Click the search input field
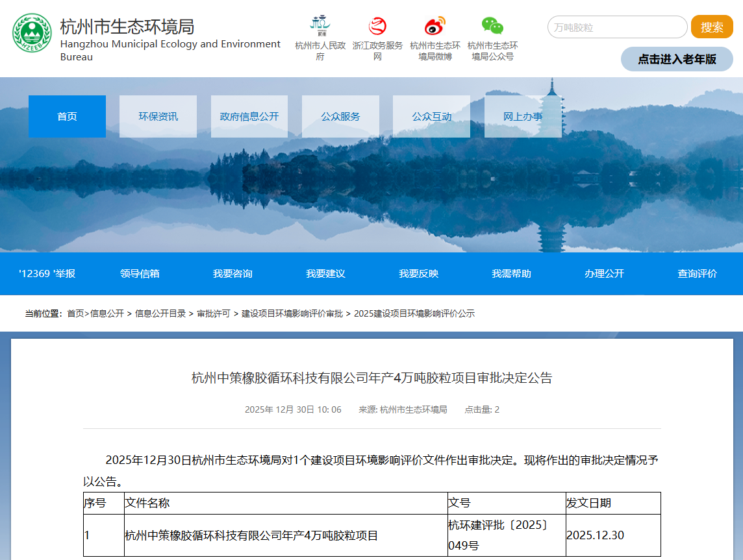This screenshot has height=560, width=743. (617, 27)
